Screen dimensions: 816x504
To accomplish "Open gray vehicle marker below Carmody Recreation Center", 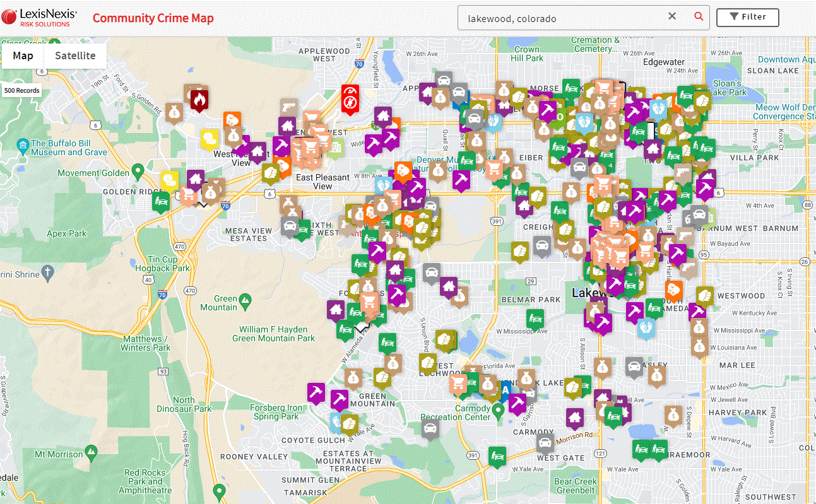I will point(430,428).
